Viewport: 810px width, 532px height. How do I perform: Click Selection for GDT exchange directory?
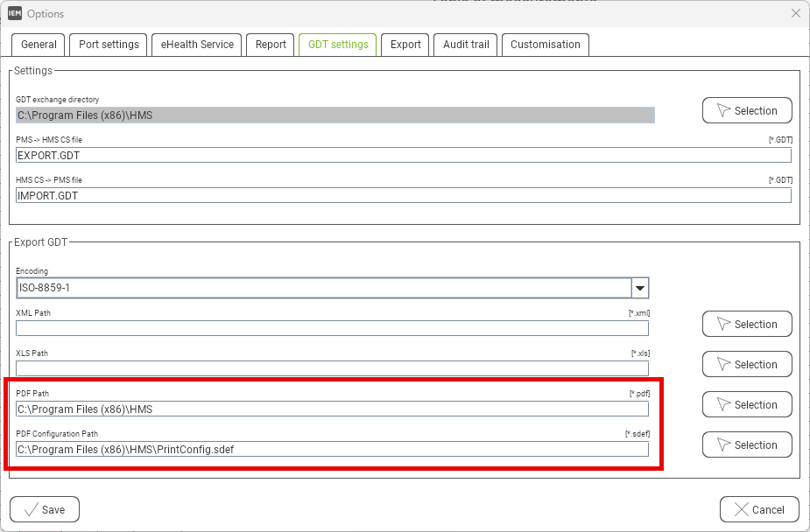click(x=747, y=111)
